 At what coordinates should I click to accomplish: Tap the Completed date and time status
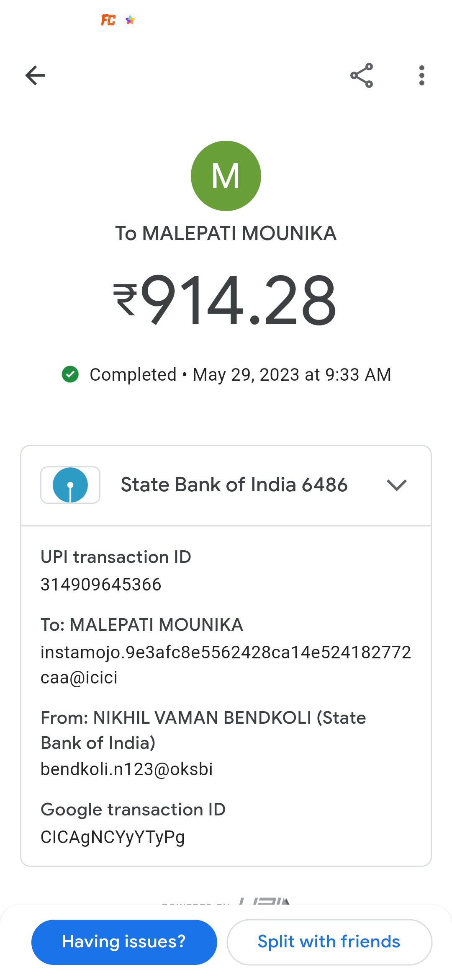[240, 375]
